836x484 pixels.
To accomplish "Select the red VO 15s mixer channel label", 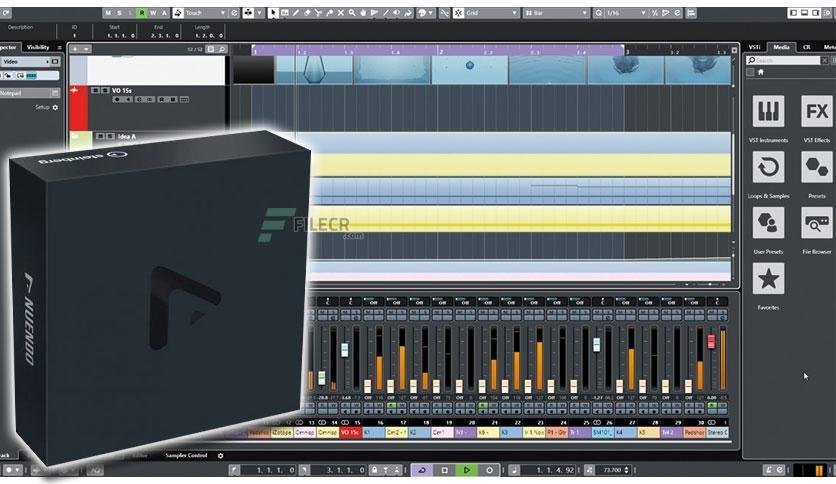I will pyautogui.click(x=350, y=432).
